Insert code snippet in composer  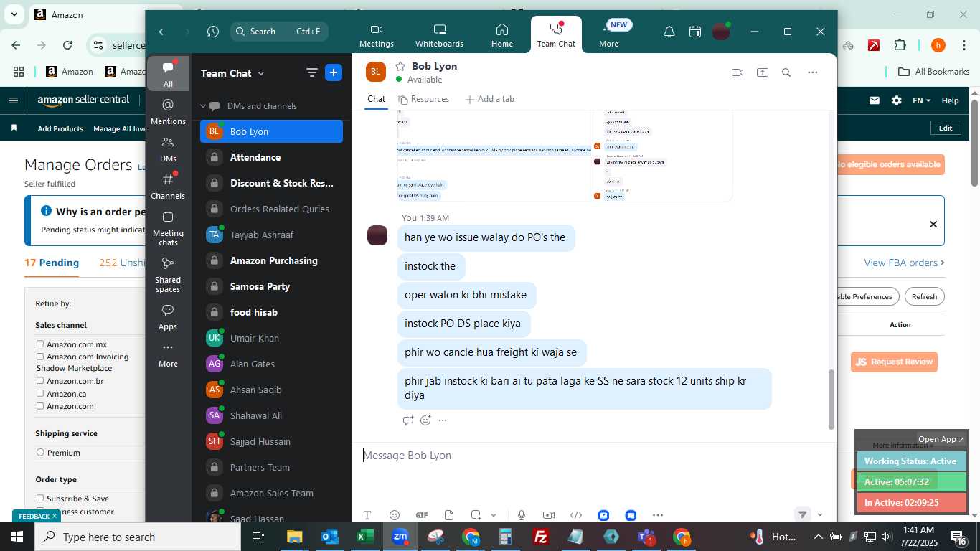[576, 515]
